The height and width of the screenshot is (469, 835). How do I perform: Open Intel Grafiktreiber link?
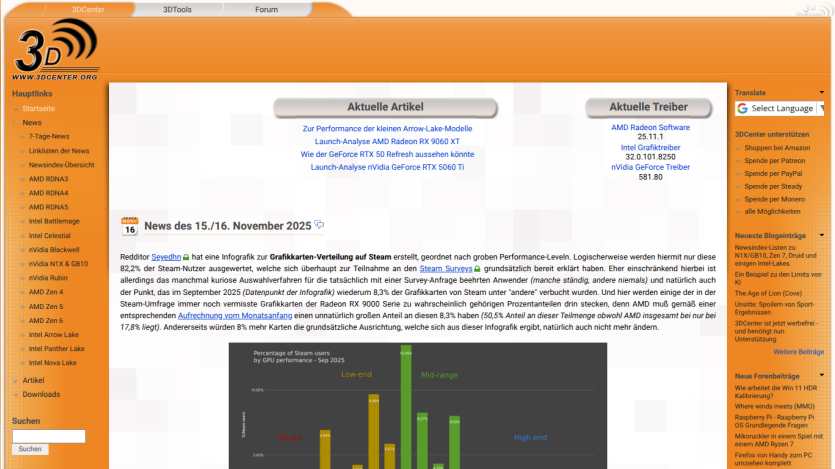[650, 148]
